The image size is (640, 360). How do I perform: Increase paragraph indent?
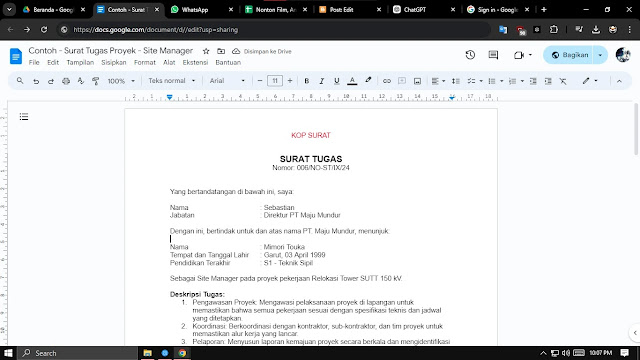coord(548,81)
